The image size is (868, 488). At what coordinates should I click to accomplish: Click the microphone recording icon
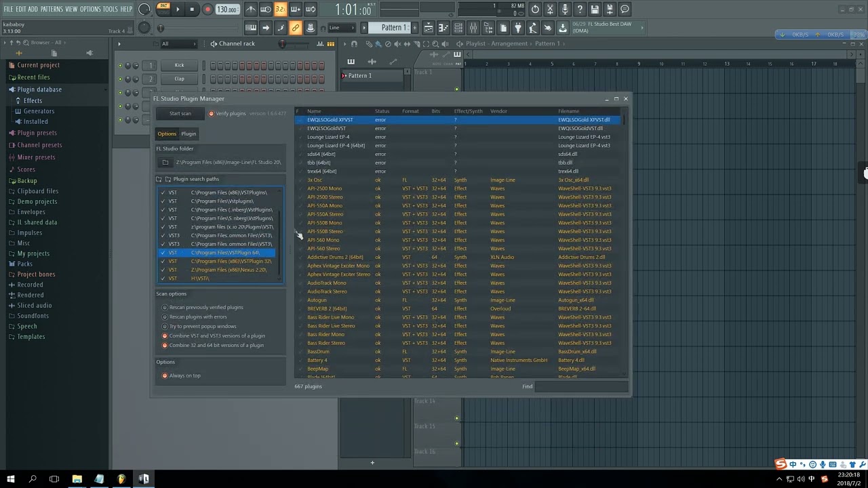(565, 9)
